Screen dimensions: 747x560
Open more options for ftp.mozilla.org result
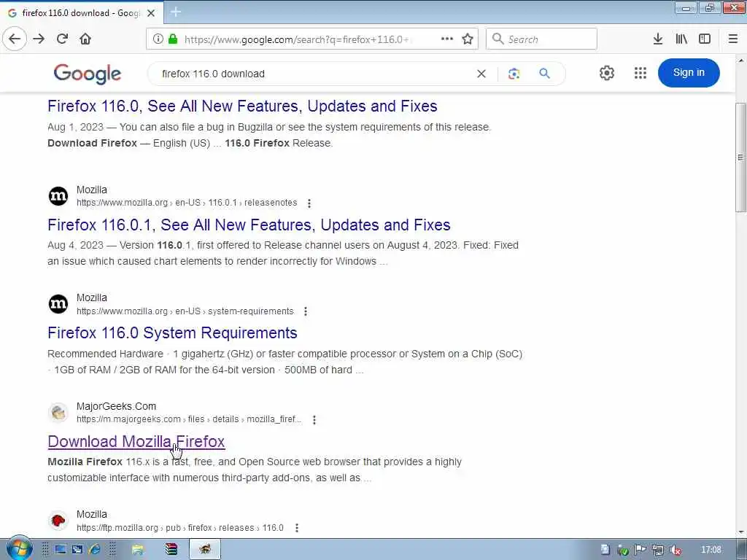pyautogui.click(x=297, y=528)
